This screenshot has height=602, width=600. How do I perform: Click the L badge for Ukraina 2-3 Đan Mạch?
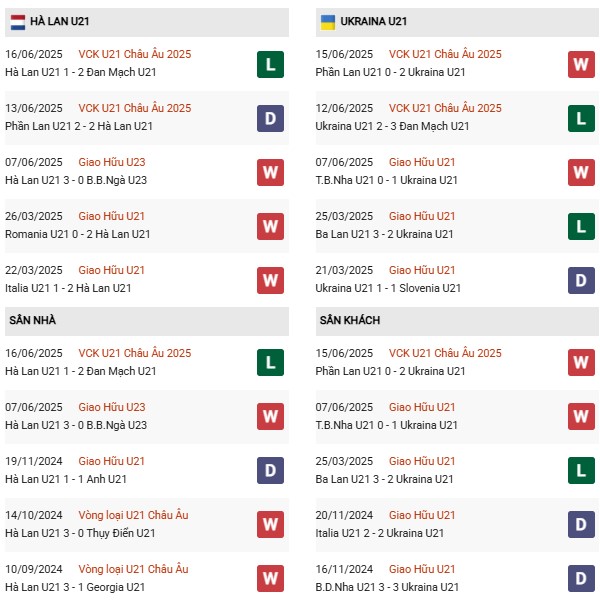(581, 119)
